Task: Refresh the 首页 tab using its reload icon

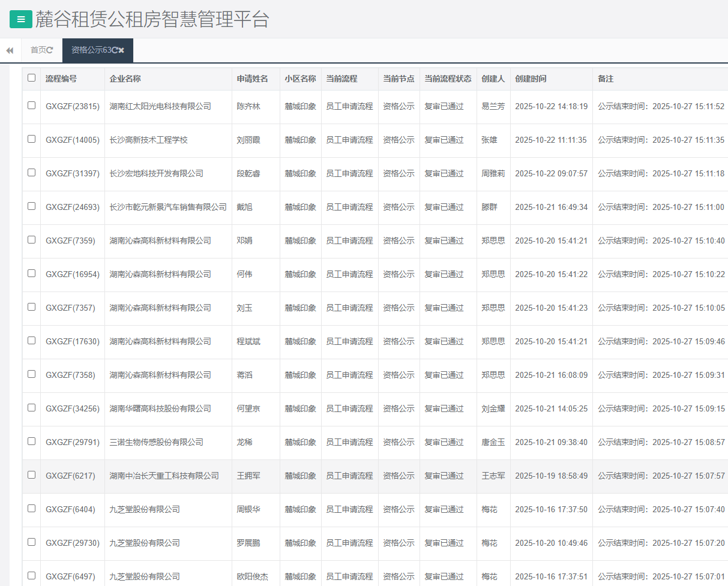Action: (x=51, y=50)
